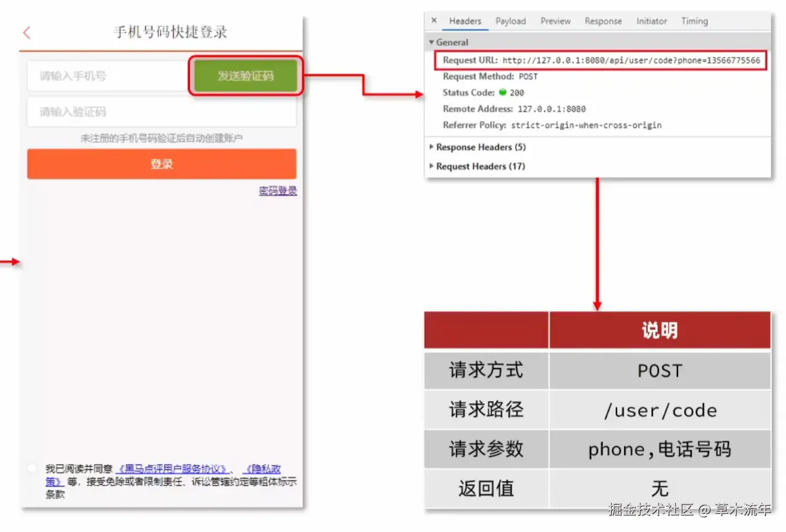This screenshot has width=786, height=532.
Task: Open the Timing tab
Action: [694, 21]
